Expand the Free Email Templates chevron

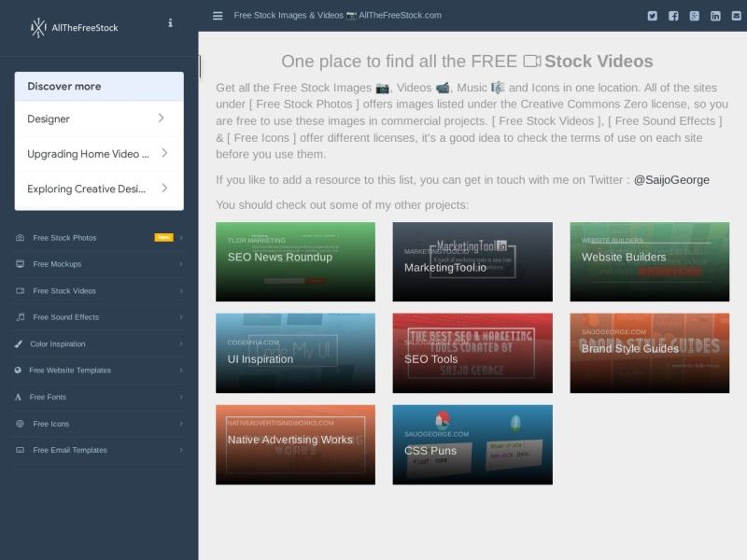coord(181,450)
